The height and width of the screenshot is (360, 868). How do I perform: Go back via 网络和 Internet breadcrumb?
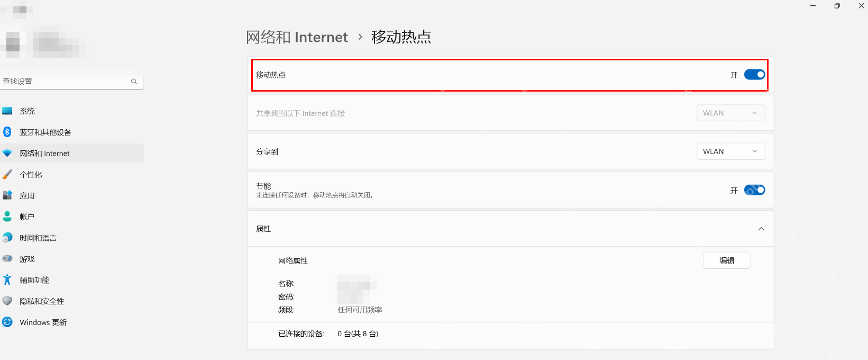pos(297,37)
